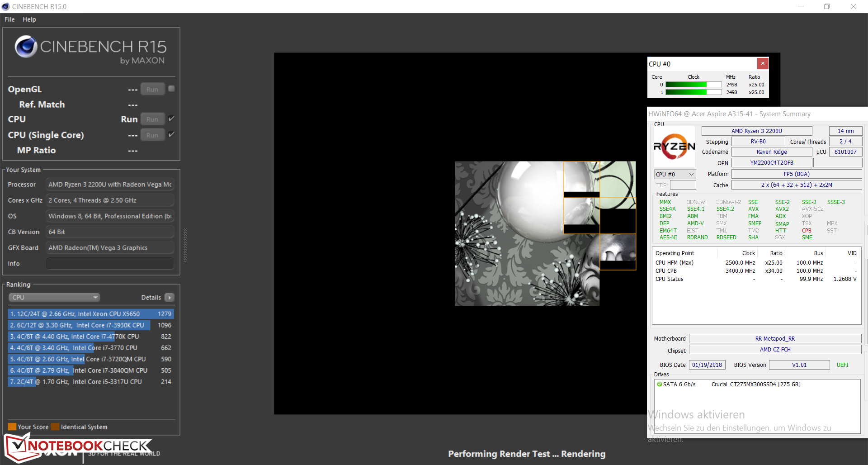The width and height of the screenshot is (868, 465).
Task: Click the UEFI label in HWiNFO64
Action: click(x=842, y=365)
